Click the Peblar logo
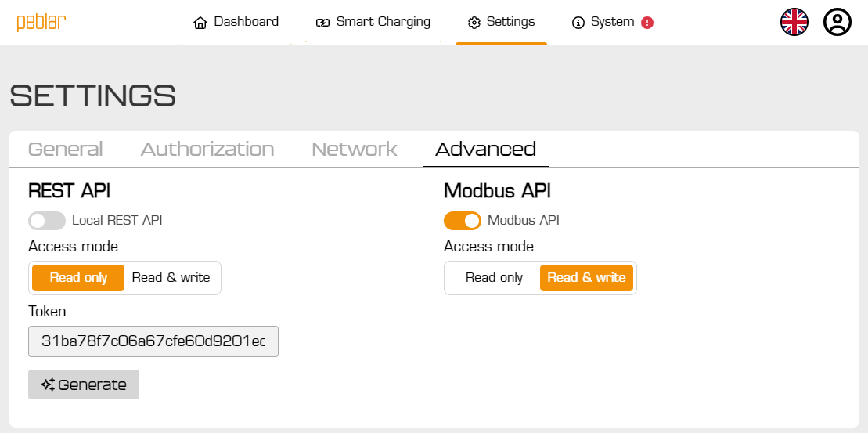 [x=41, y=22]
